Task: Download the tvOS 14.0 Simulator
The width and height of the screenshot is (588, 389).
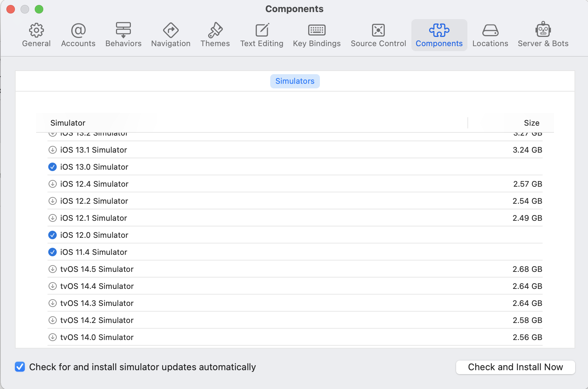Action: 52,337
